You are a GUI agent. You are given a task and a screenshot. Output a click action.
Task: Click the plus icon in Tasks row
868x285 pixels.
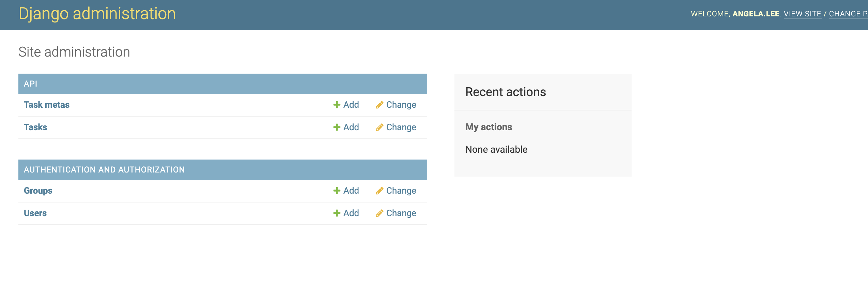(337, 127)
